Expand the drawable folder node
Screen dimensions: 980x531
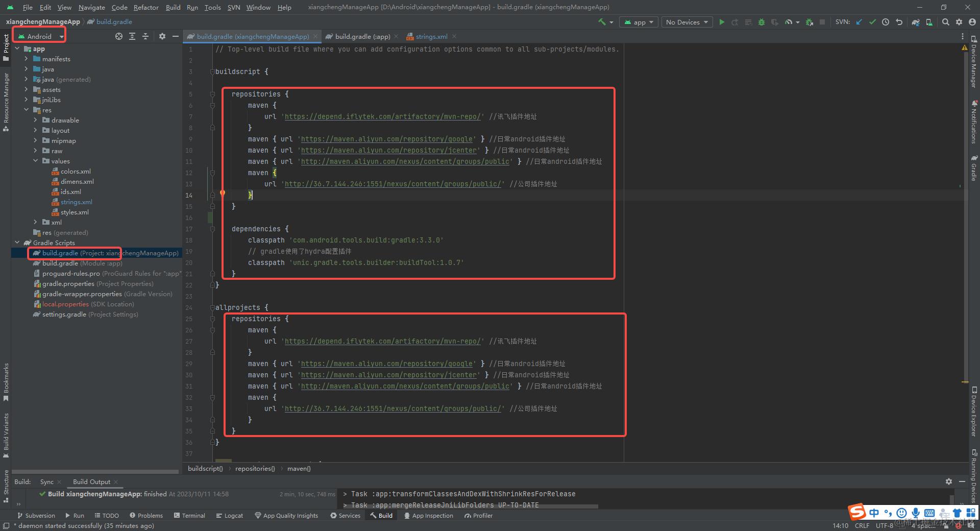[36, 120]
